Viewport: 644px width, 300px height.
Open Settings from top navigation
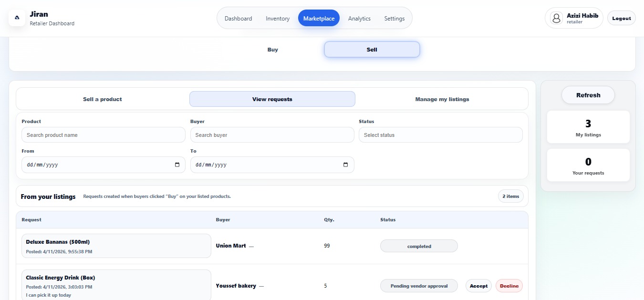(x=394, y=19)
